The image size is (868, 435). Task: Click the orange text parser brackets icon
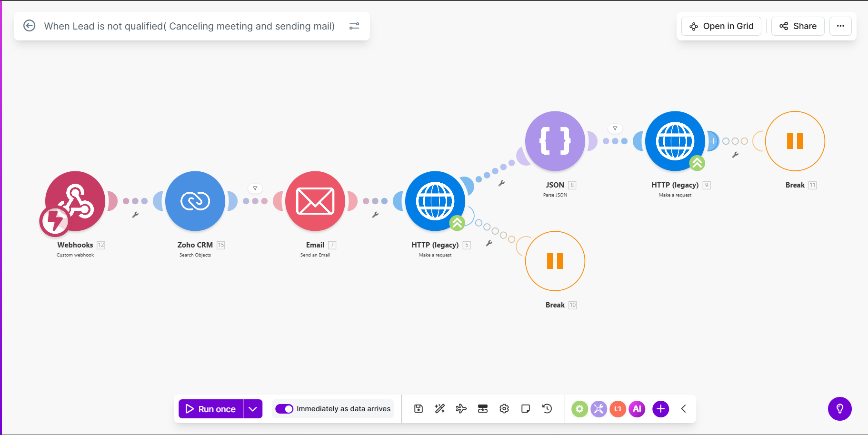pos(618,409)
